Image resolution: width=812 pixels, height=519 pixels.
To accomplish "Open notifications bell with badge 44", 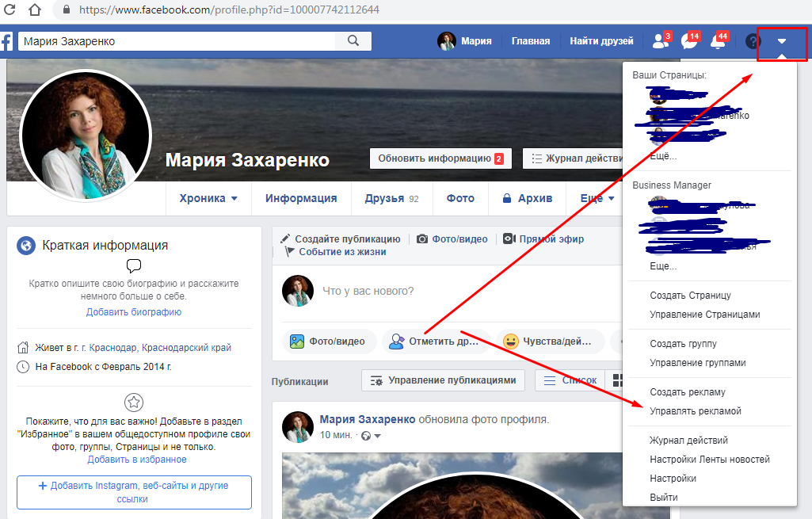I will click(719, 40).
